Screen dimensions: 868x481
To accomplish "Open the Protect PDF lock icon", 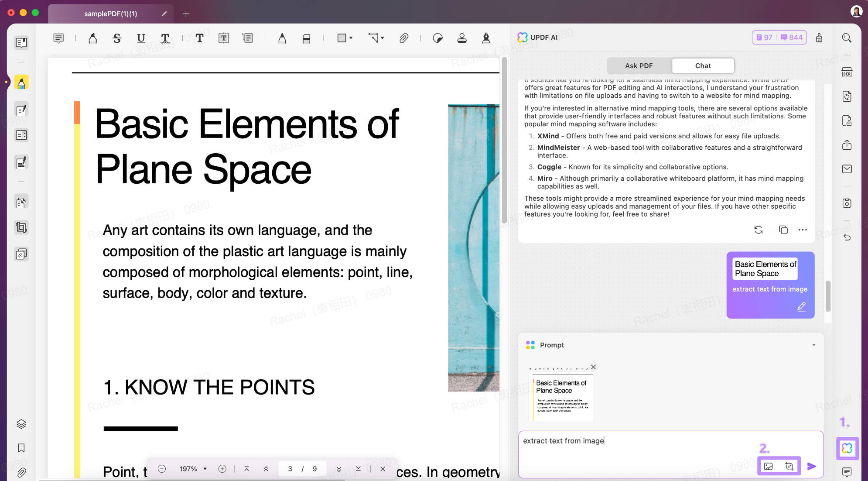I will coord(847,121).
